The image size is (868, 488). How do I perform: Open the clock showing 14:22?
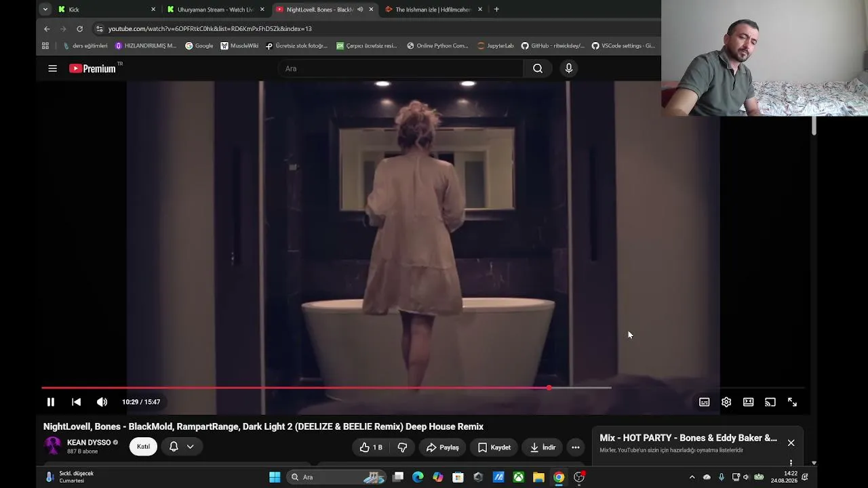tap(783, 477)
